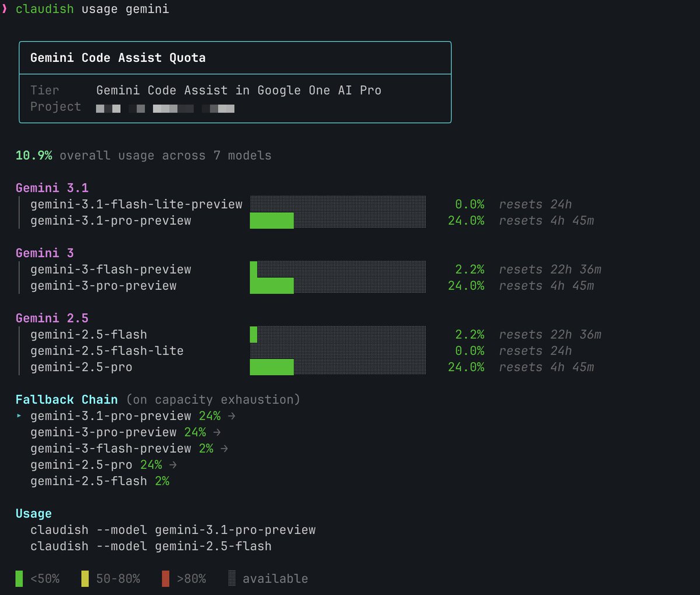Screen dimensions: 700x595
Task: Click 'gemini-2.5-flash' in the fallback chain
Action: [x=89, y=481]
